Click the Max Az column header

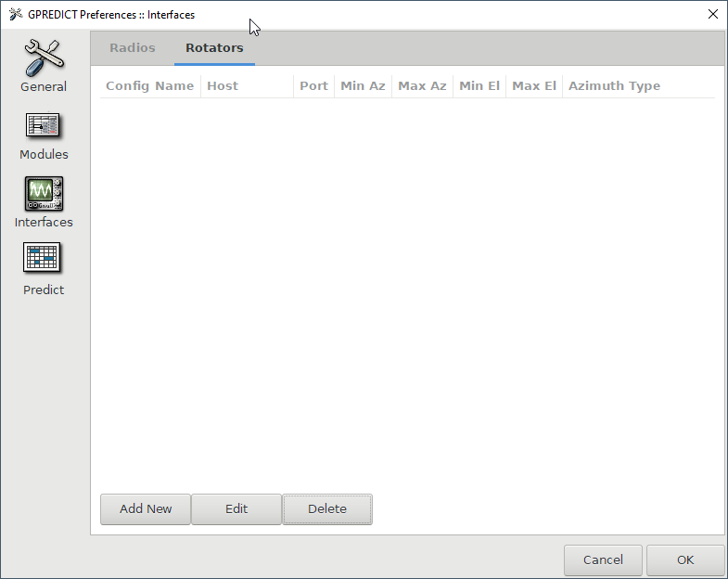tap(423, 86)
